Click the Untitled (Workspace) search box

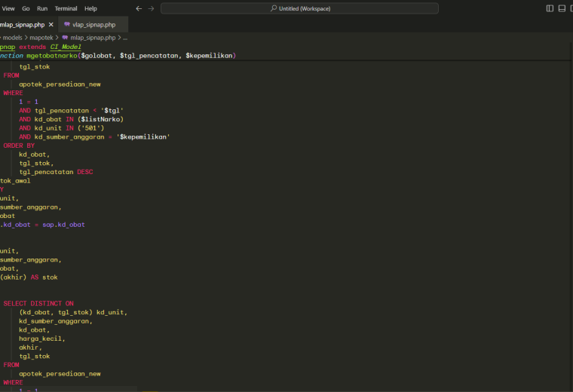click(299, 8)
